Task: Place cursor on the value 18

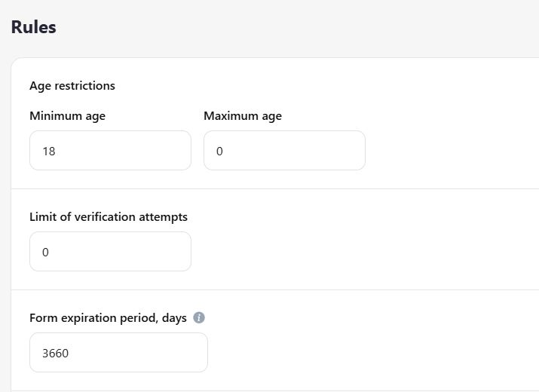Action: (x=49, y=152)
